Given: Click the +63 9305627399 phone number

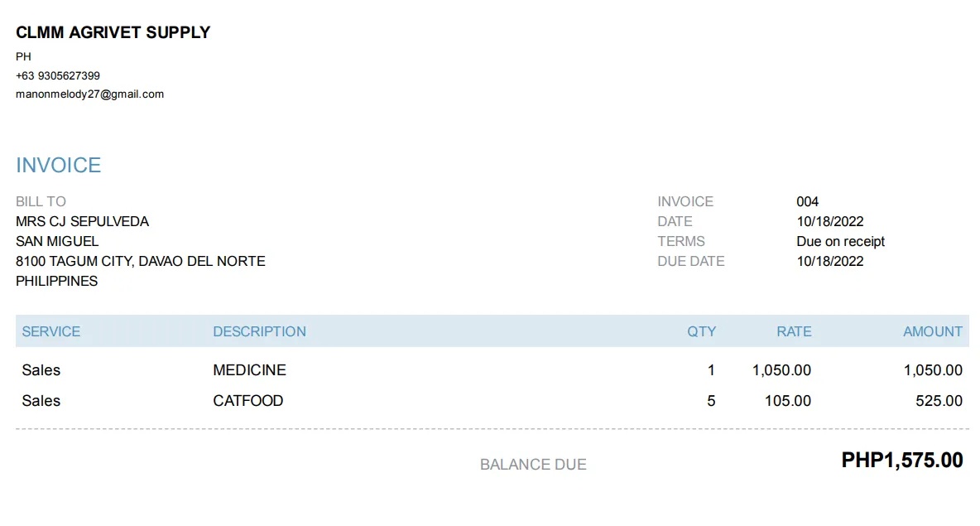Looking at the screenshot, I should [58, 75].
